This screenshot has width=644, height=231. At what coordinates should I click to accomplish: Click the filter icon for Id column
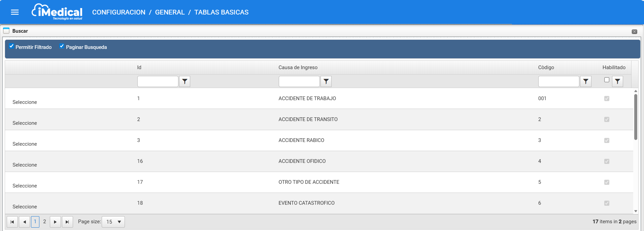click(184, 82)
